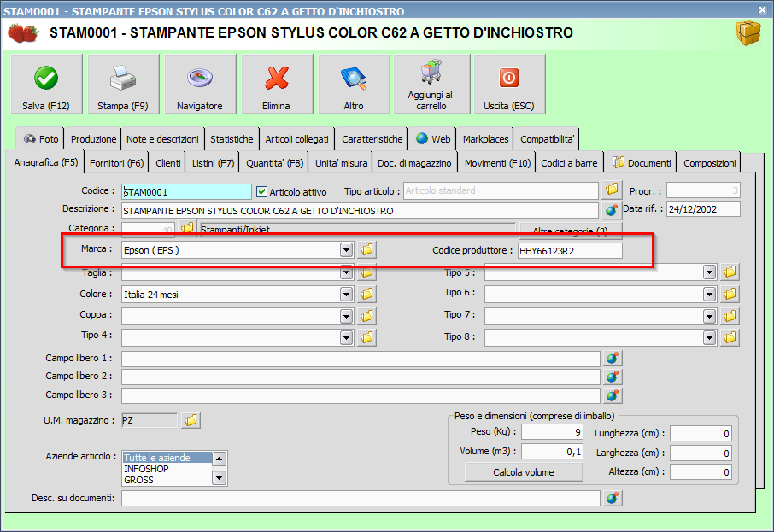The height and width of the screenshot is (532, 774).
Task: Expand the Colore dropdown arrow
Action: [347, 295]
